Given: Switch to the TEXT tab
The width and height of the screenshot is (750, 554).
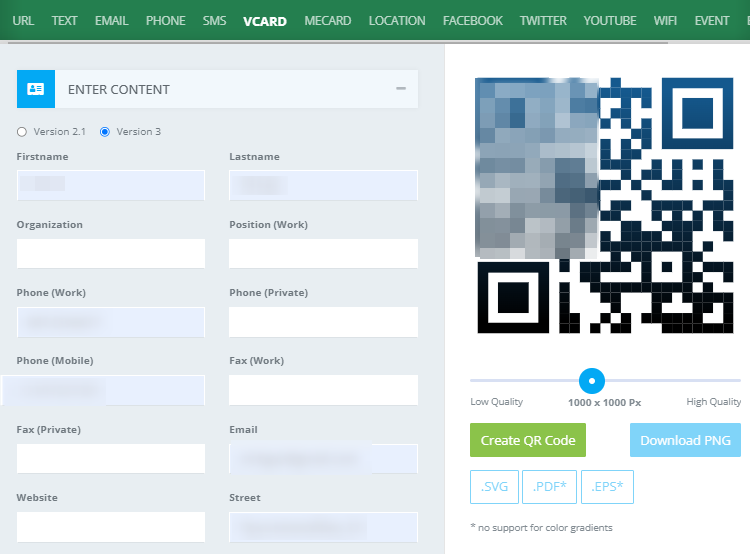Looking at the screenshot, I should coord(65,21).
